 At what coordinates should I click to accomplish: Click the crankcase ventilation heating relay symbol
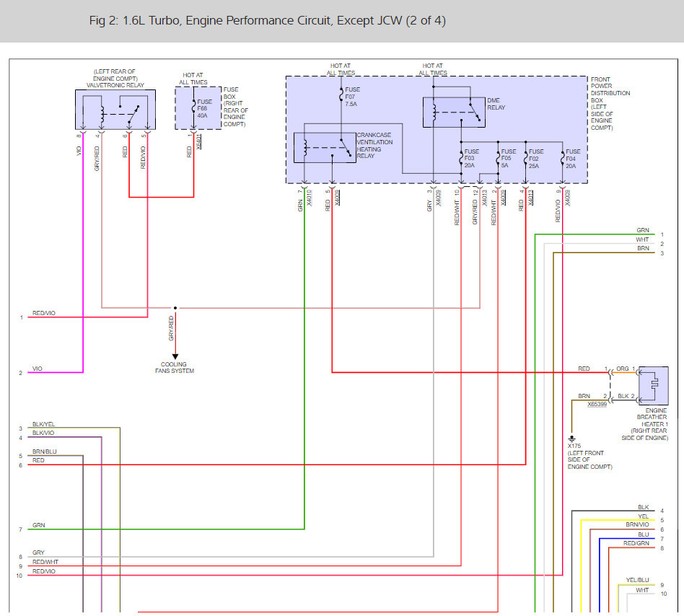pyautogui.click(x=325, y=148)
